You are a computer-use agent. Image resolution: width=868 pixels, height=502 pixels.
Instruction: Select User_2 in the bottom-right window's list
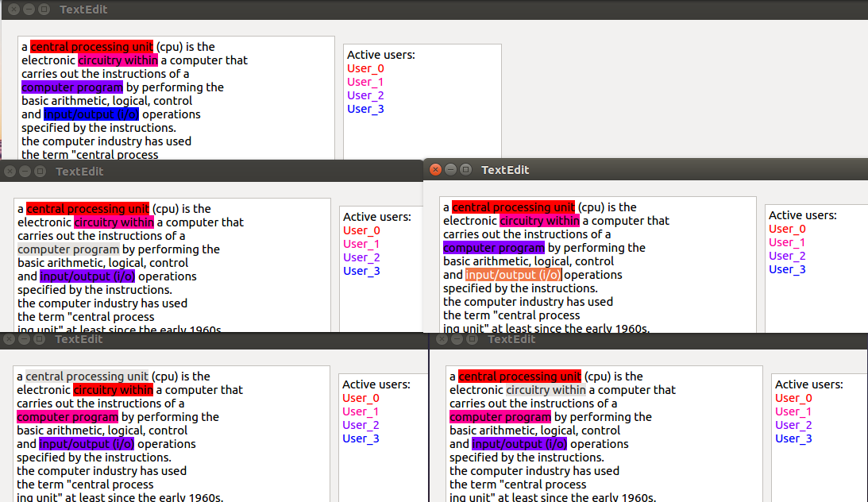click(x=793, y=424)
